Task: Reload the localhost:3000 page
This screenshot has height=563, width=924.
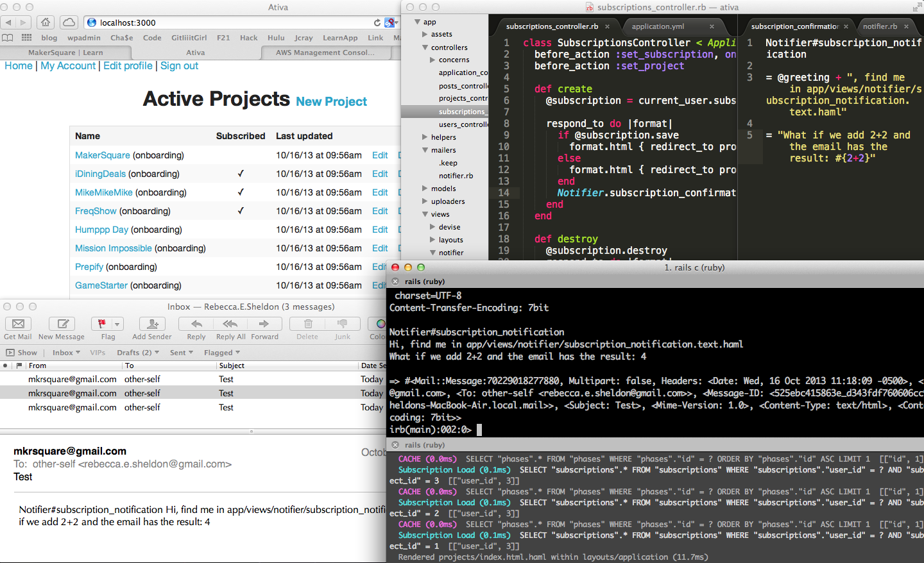Action: [377, 22]
